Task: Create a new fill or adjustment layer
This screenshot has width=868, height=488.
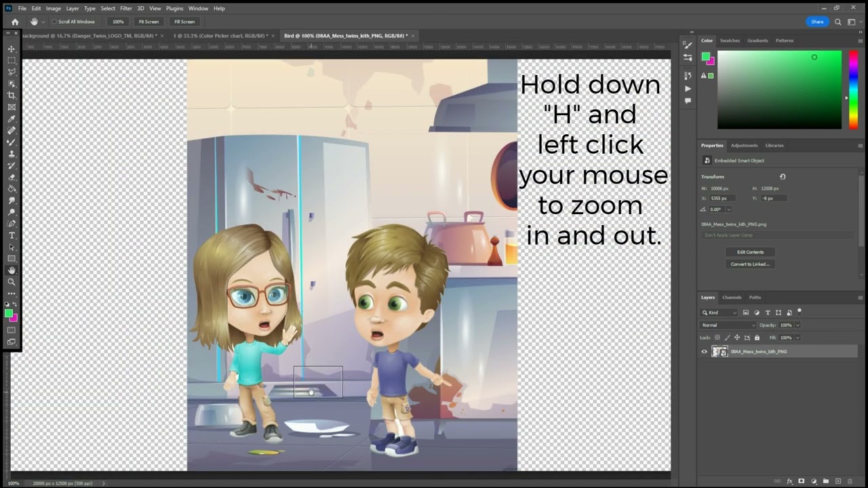Action: (814, 481)
